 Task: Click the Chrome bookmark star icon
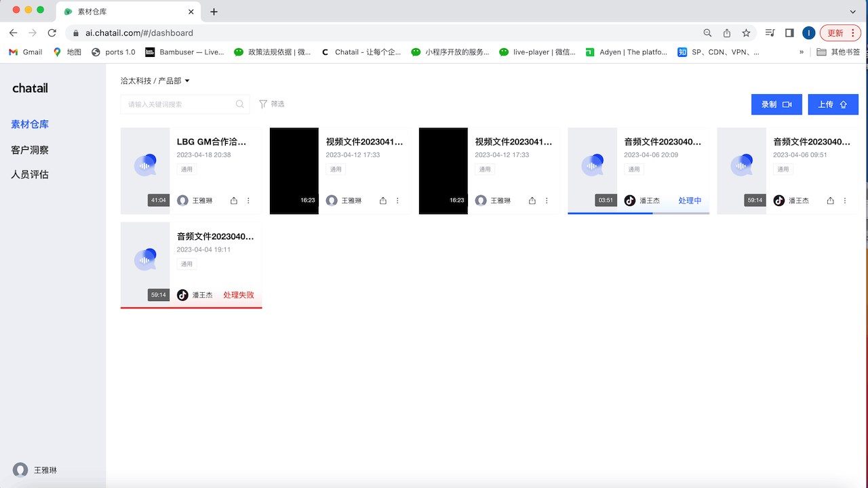click(x=746, y=33)
